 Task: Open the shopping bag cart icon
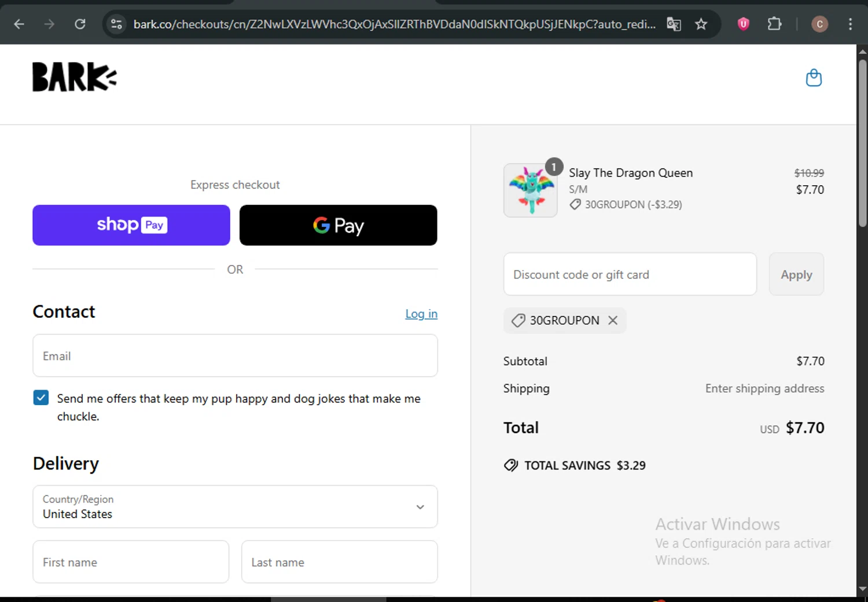click(x=814, y=78)
